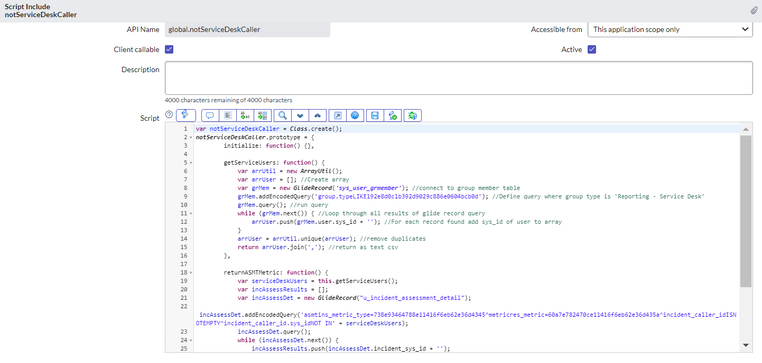Viewport: 762px width, 363px height.
Task: Open search with the magnifier icon
Action: (x=282, y=115)
